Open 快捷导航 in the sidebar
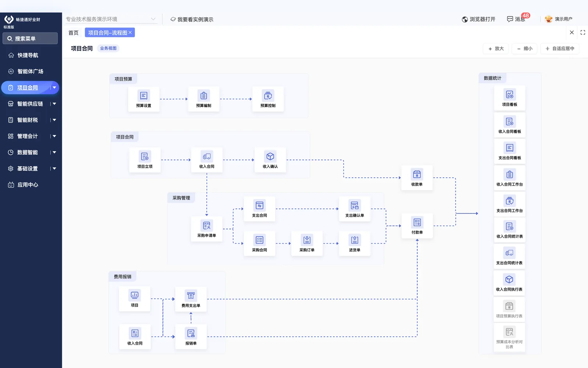This screenshot has width=588, height=368. [x=28, y=55]
